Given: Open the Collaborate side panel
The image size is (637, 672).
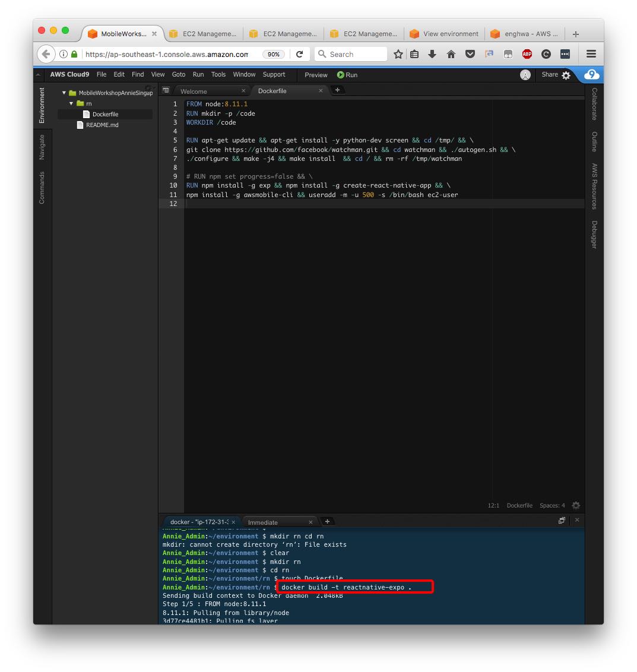Looking at the screenshot, I should pos(595,104).
